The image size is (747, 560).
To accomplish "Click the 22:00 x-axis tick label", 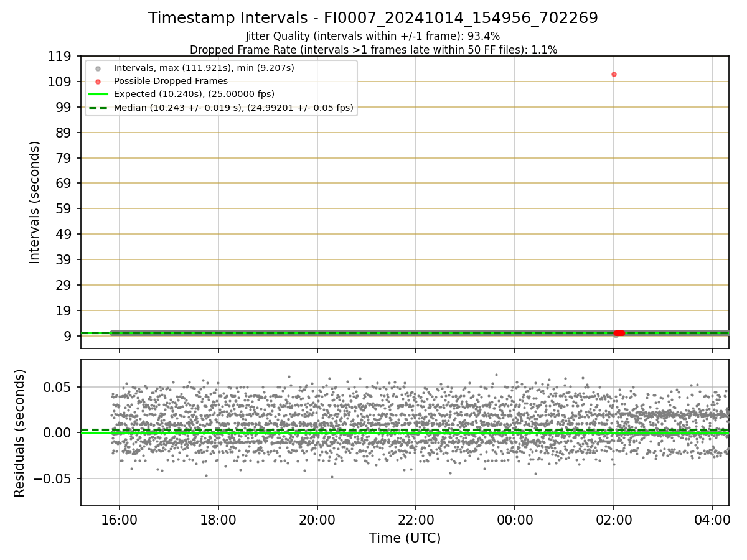I will [x=416, y=520].
